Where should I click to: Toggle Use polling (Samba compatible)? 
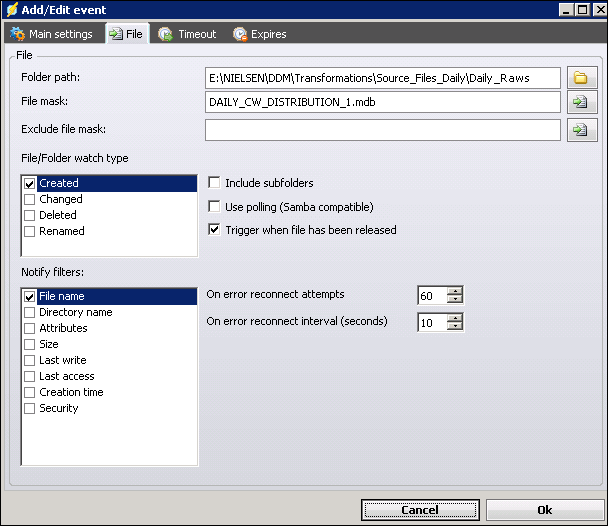click(x=214, y=206)
